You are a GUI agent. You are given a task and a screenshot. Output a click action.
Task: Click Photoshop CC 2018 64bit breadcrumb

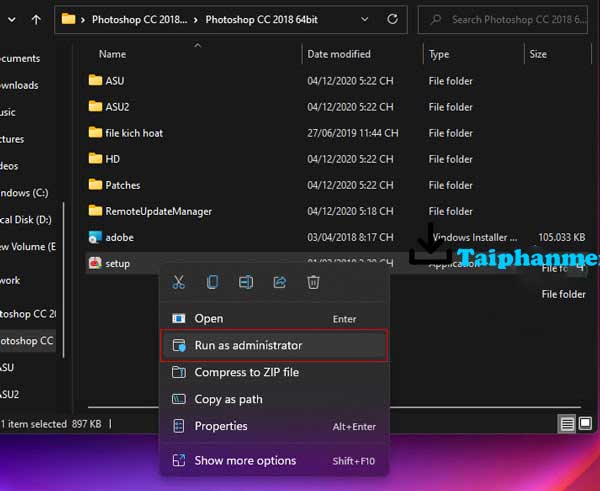[261, 20]
